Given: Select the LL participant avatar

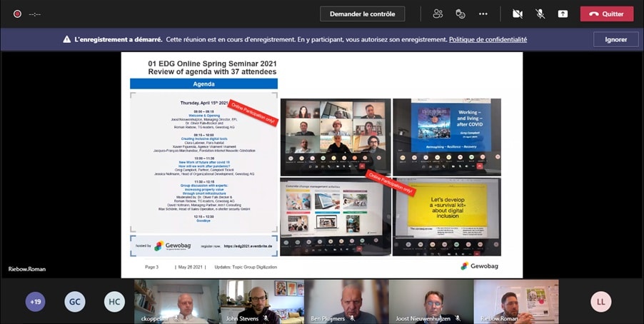Looking at the screenshot, I should 600,302.
